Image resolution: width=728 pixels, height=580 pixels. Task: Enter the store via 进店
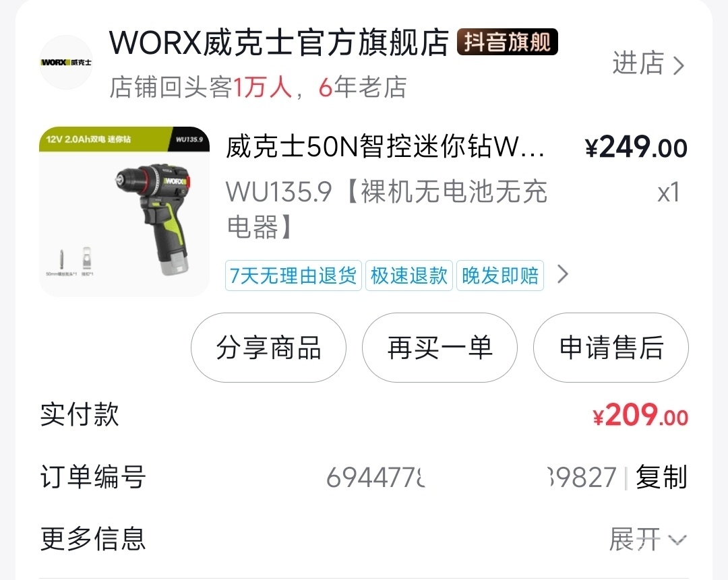click(638, 63)
